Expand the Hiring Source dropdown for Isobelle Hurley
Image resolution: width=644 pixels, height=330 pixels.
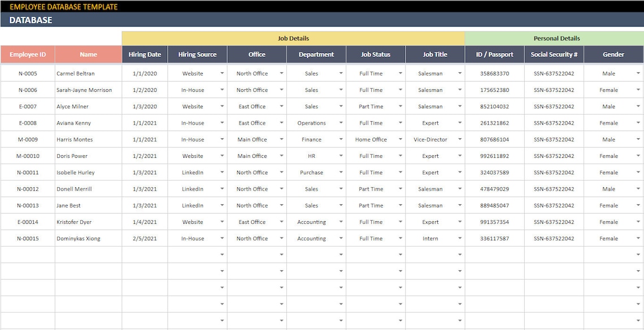tap(223, 172)
